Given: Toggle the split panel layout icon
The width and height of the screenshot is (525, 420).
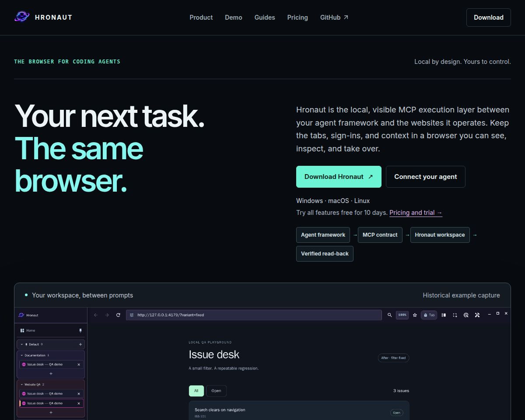Looking at the screenshot, I should tap(444, 315).
